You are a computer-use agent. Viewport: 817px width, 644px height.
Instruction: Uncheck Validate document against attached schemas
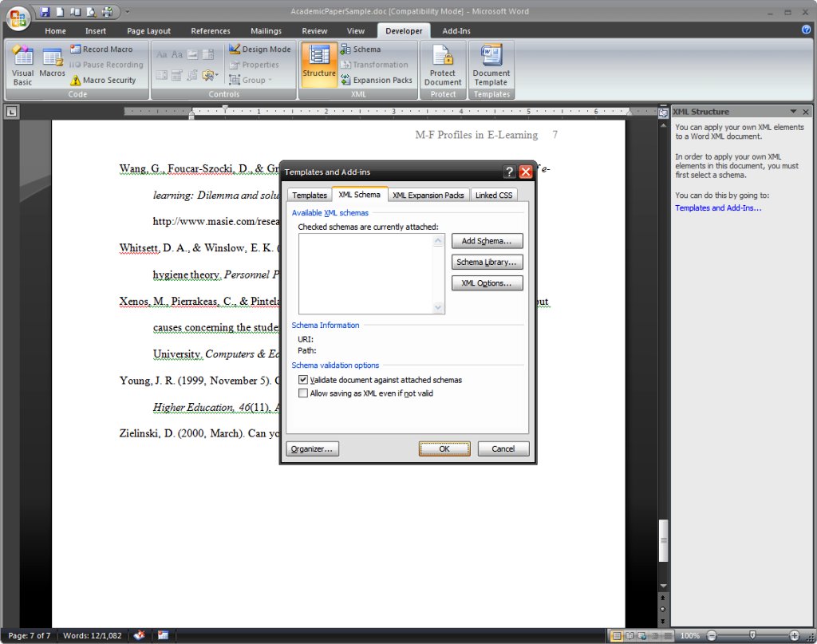(303, 381)
